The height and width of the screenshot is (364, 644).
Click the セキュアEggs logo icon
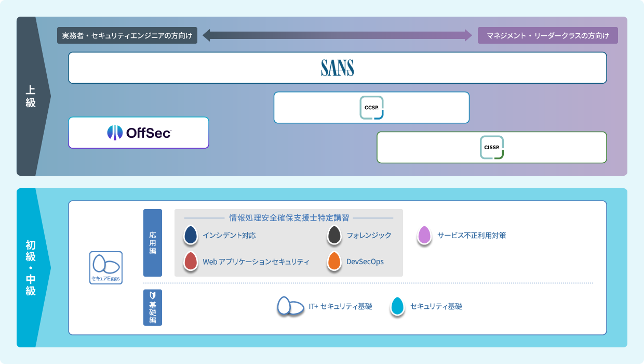[x=106, y=268]
